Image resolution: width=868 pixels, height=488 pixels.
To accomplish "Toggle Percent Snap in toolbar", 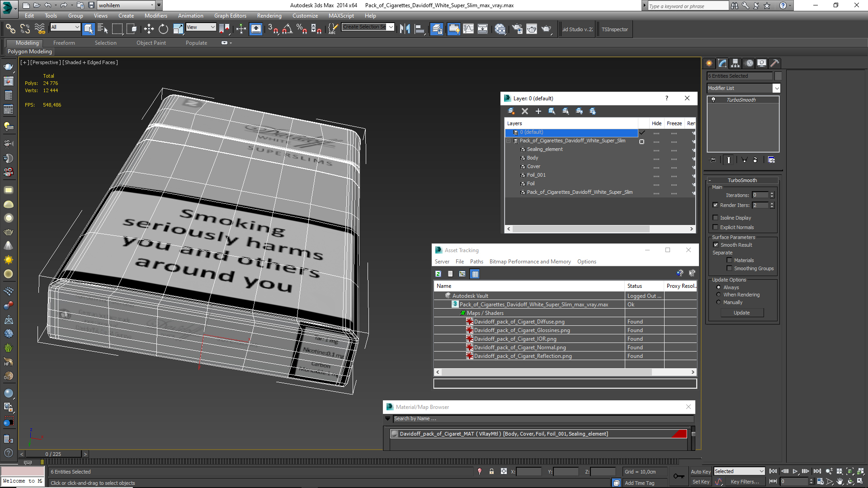I will coord(302,29).
